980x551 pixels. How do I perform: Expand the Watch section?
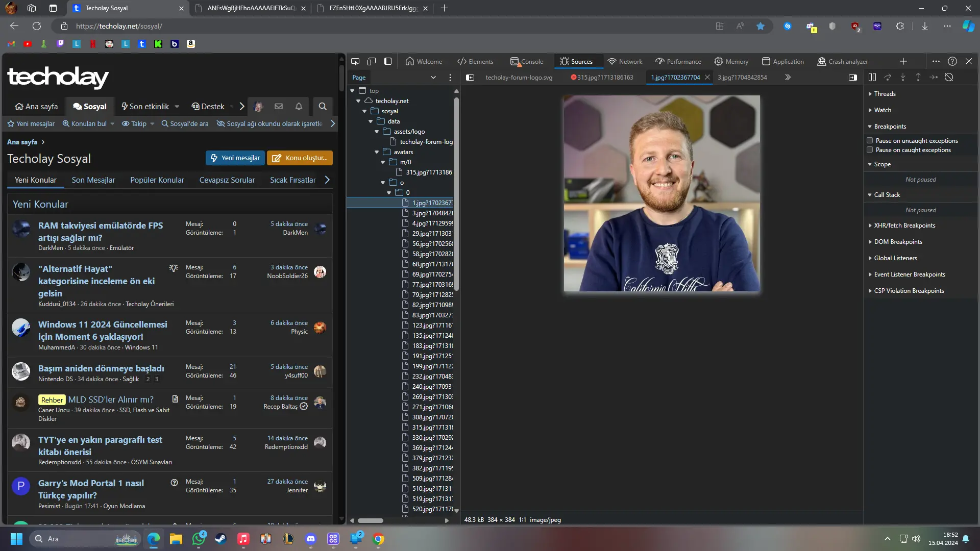[x=883, y=110]
